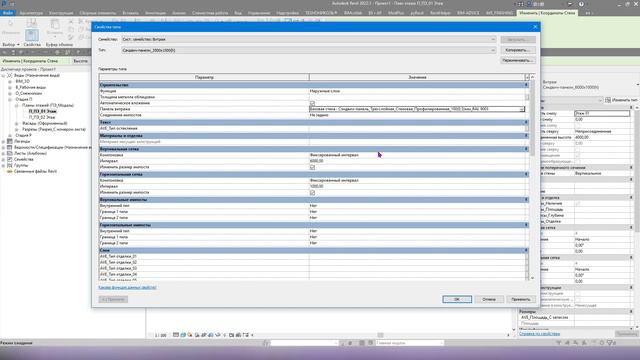Click the Интервал value under Горизонтальная сетка
640x360 pixels.
[417, 187]
